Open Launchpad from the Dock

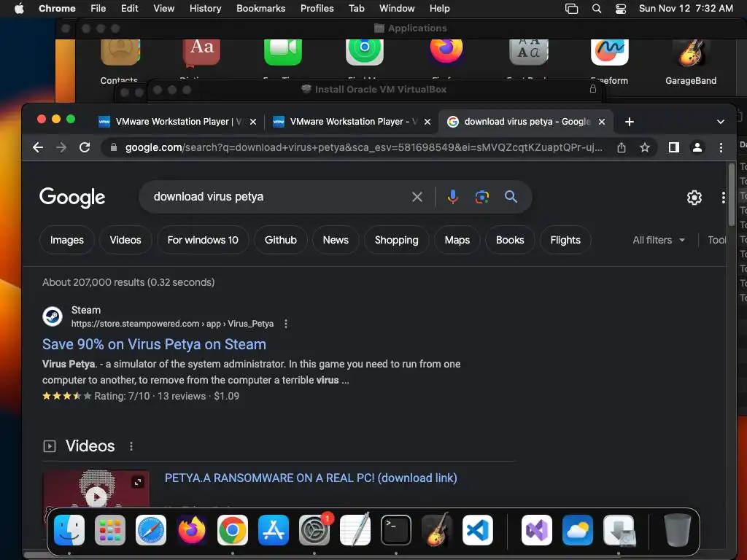(110, 530)
